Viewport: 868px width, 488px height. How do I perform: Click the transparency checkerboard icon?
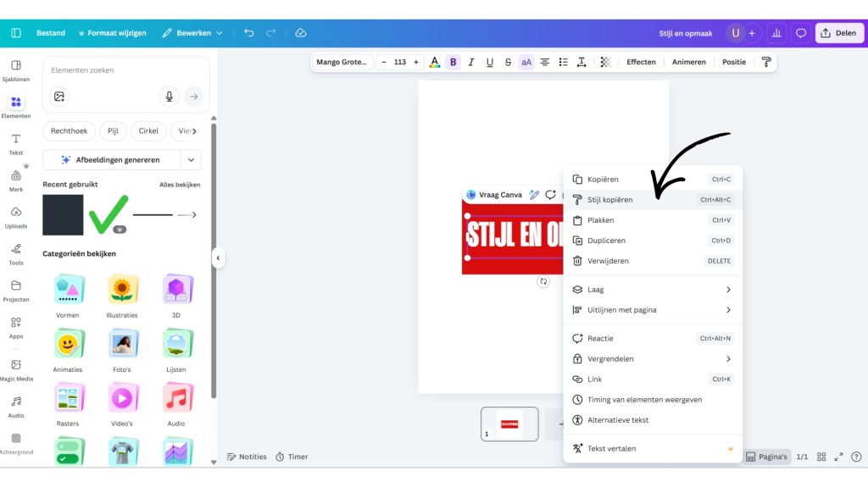[x=605, y=62]
